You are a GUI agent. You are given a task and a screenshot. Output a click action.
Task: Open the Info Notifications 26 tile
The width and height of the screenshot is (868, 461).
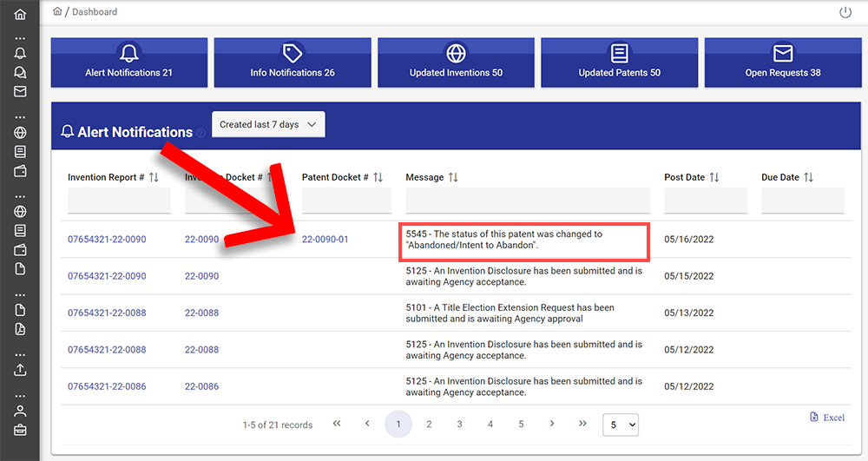tap(293, 63)
